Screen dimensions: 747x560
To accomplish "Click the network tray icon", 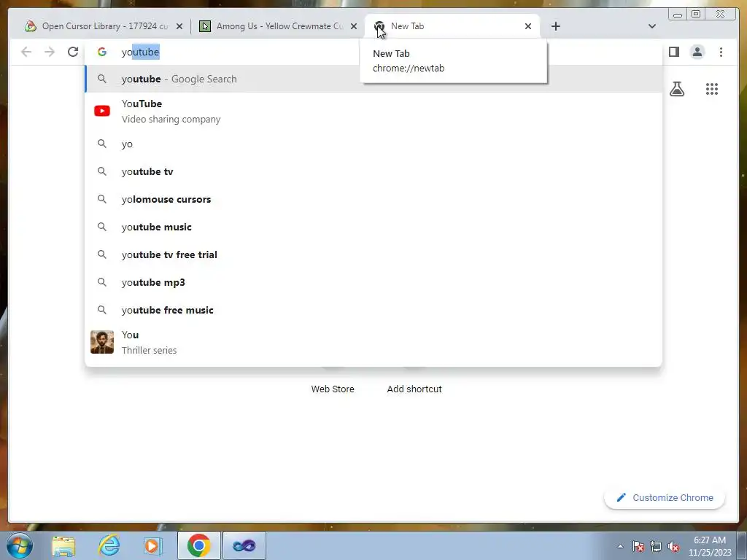I will click(656, 546).
